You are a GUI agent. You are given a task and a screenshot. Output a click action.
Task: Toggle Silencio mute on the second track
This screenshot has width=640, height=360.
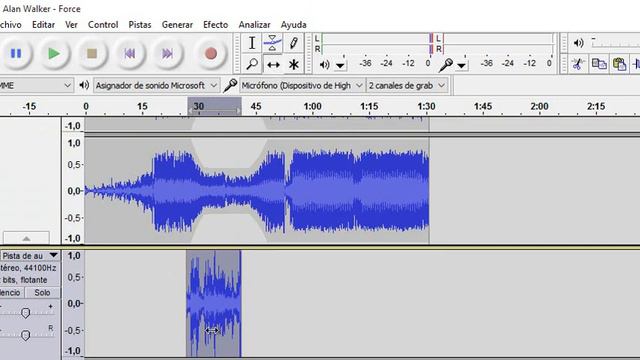coord(11,292)
